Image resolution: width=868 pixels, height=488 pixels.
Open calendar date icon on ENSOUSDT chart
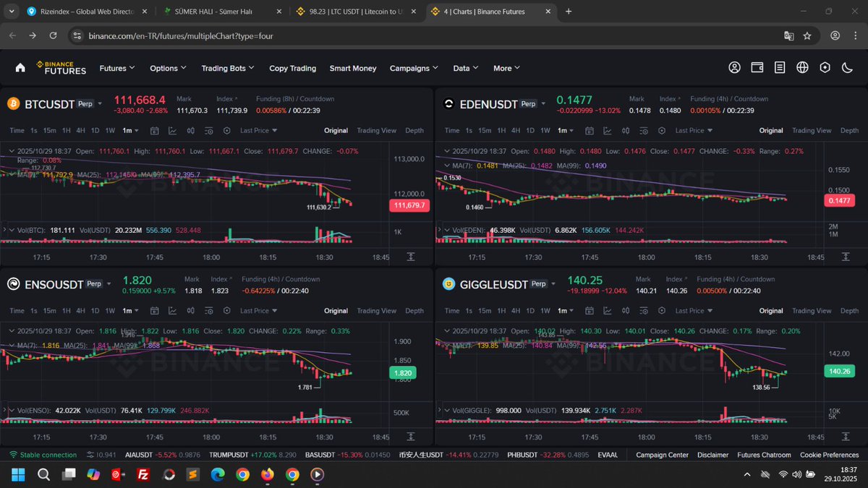click(155, 311)
